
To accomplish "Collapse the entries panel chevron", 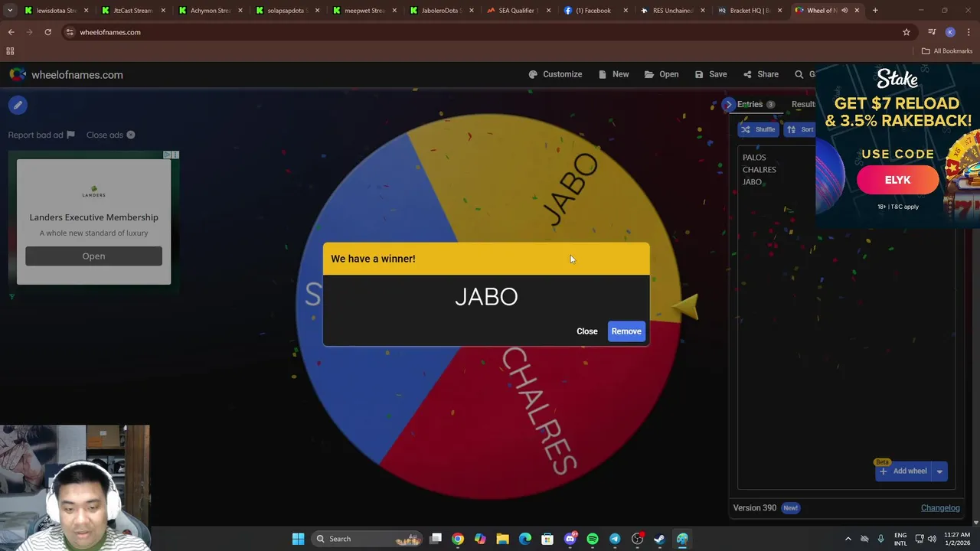I will (728, 105).
